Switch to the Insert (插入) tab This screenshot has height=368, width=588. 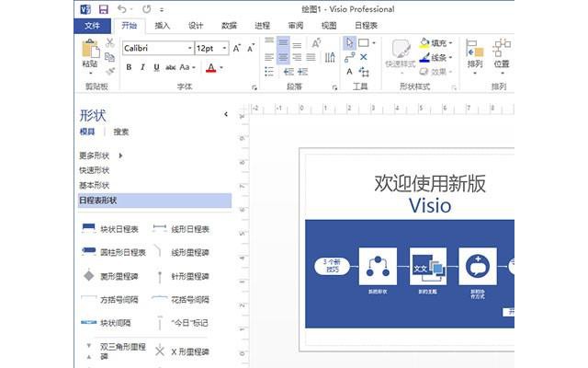click(x=163, y=26)
